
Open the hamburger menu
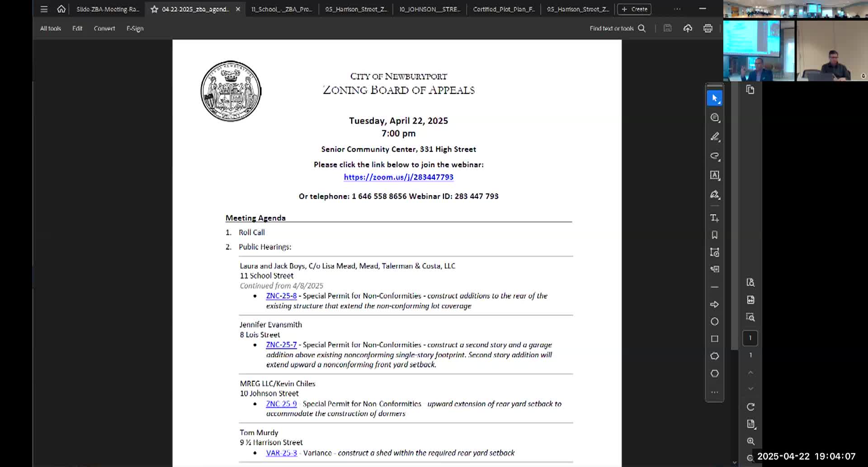click(44, 9)
